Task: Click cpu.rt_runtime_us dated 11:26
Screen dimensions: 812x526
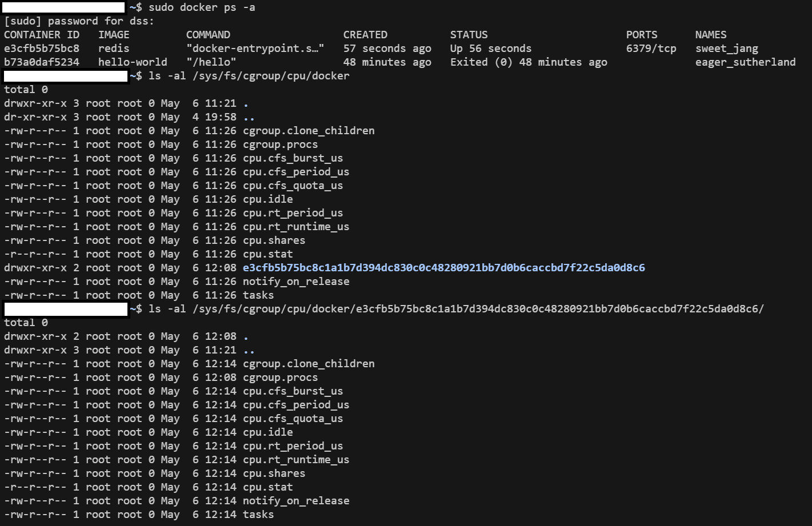Action: (x=296, y=227)
